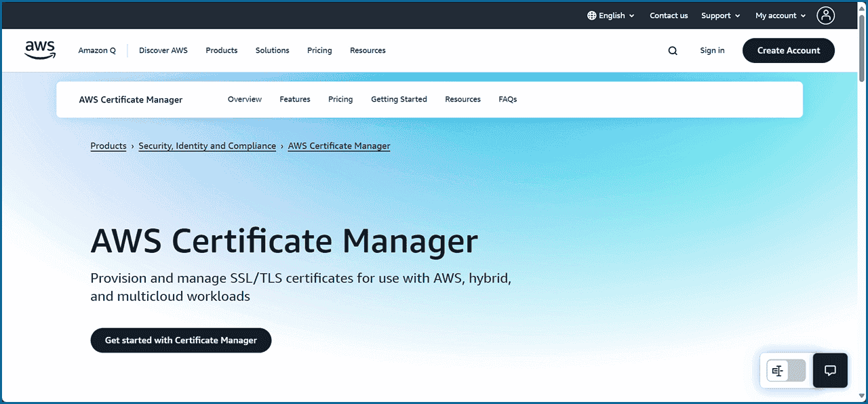
Task: Click the Create Account button
Action: [x=788, y=51]
